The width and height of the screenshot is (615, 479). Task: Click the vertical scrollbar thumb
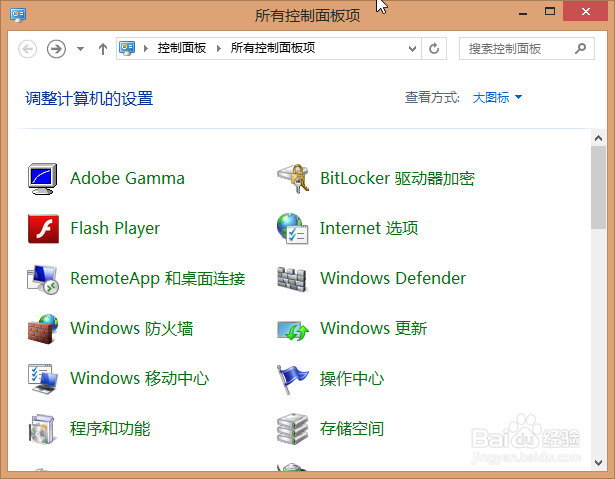click(598, 188)
